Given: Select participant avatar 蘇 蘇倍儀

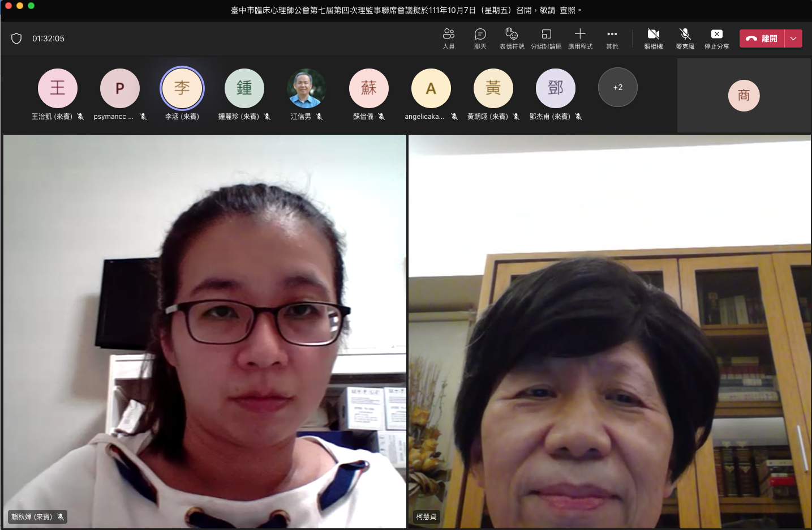Looking at the screenshot, I should click(369, 88).
